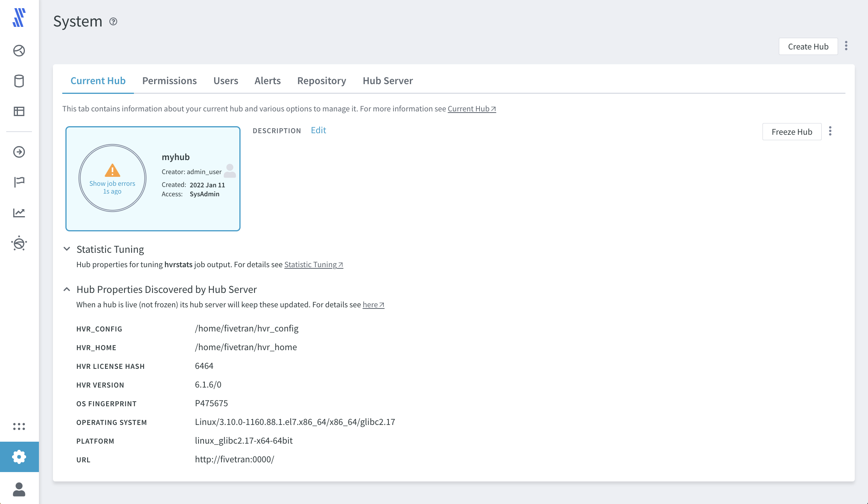Click the pipeline/flows icon in sidebar
868x504 pixels.
[19, 152]
